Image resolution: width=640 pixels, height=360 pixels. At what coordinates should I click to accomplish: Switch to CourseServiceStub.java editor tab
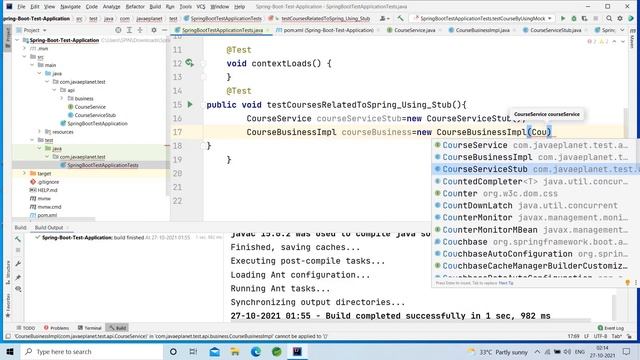pos(555,30)
